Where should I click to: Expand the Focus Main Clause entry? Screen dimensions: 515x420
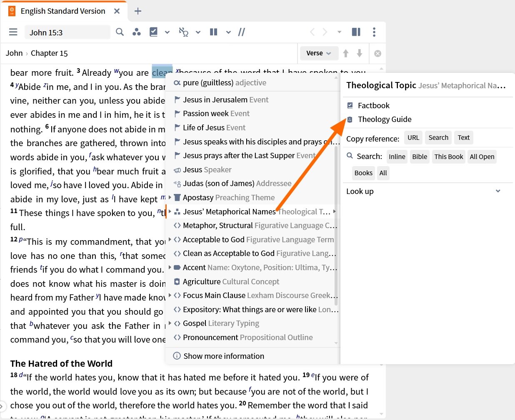[x=170, y=295]
